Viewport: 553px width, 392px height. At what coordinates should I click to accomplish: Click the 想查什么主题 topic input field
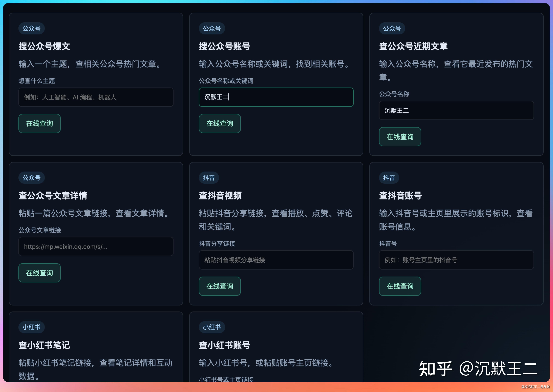click(96, 97)
